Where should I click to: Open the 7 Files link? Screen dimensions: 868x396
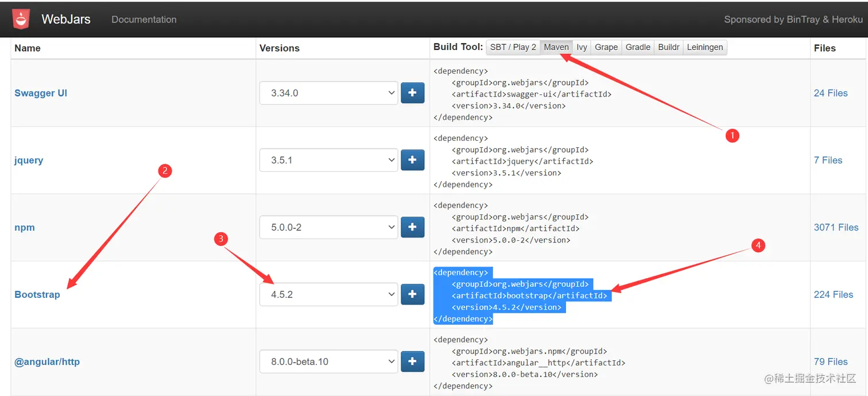(828, 160)
